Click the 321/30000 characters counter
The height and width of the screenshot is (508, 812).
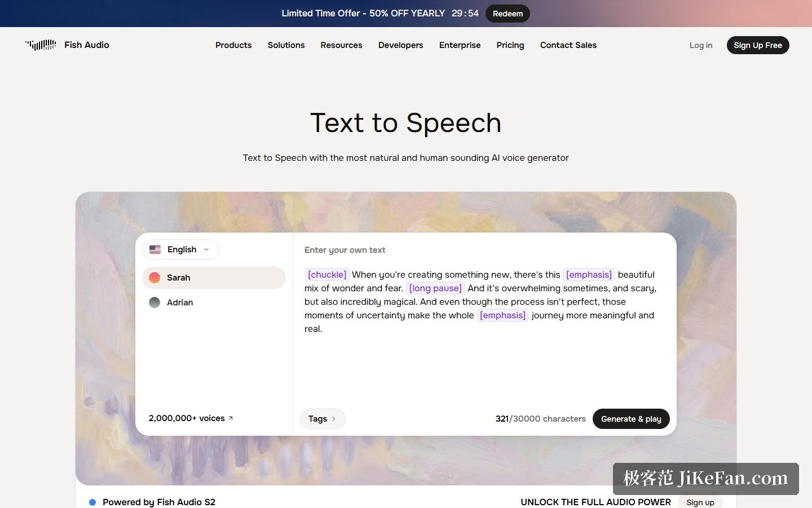point(540,419)
